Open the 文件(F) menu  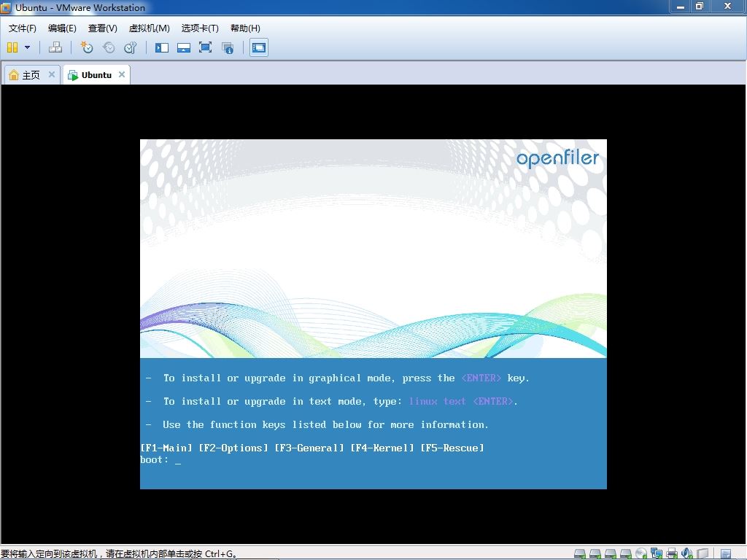(22, 28)
